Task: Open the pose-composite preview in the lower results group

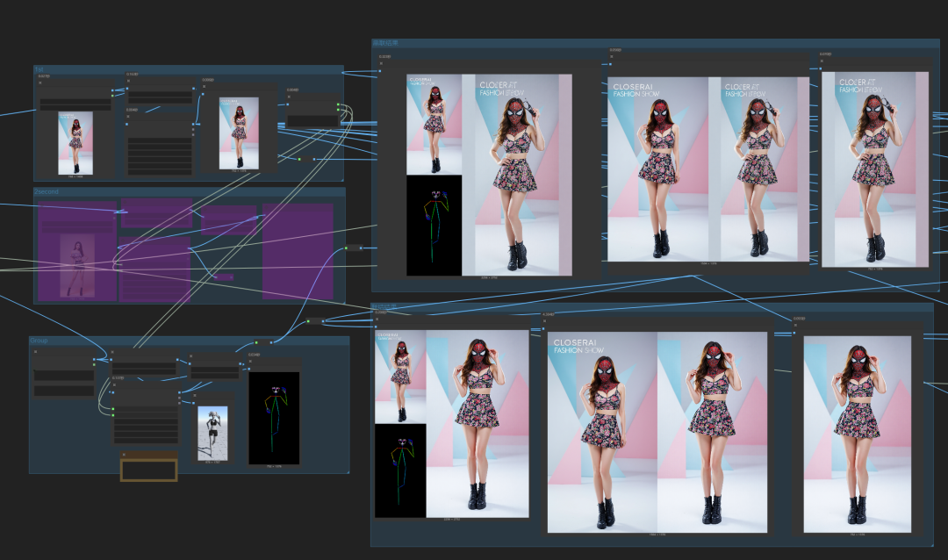Action: click(x=452, y=423)
